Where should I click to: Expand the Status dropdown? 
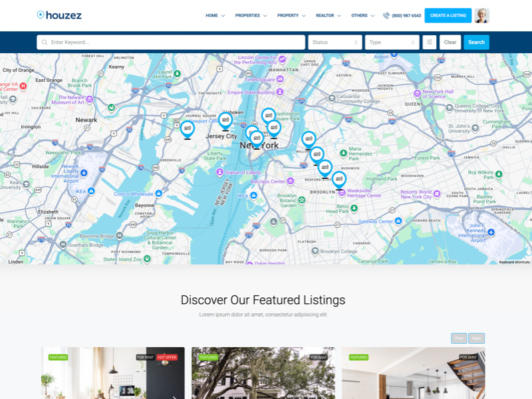335,43
